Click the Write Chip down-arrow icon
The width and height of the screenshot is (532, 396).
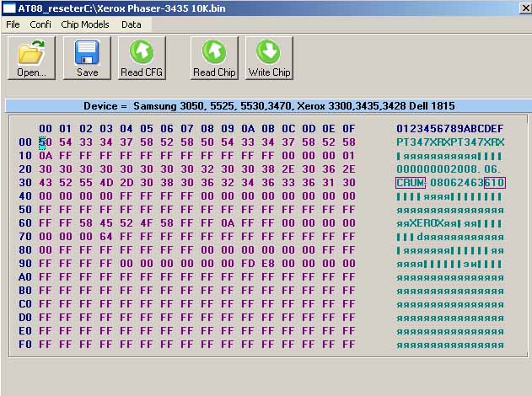269,52
